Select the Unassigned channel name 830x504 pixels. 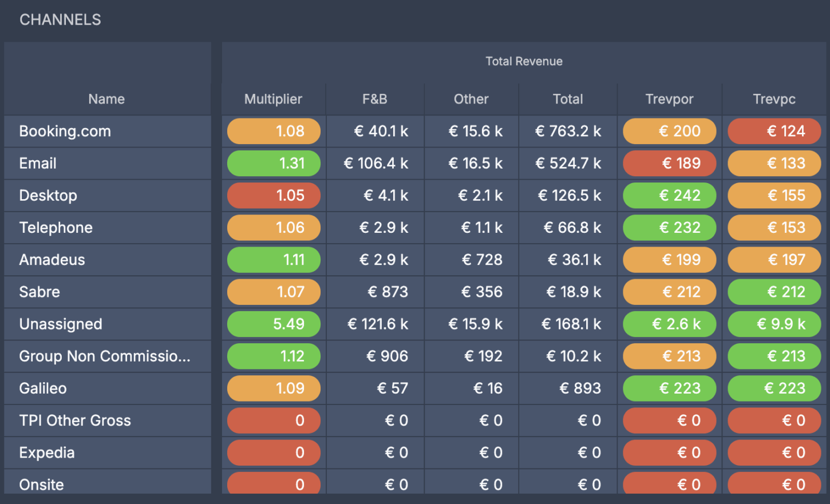(x=61, y=324)
